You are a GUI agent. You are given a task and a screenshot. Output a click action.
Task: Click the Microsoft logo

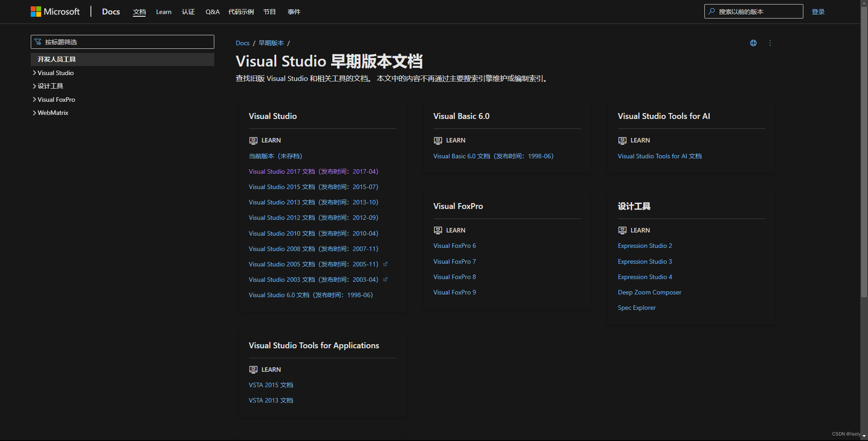coord(55,11)
